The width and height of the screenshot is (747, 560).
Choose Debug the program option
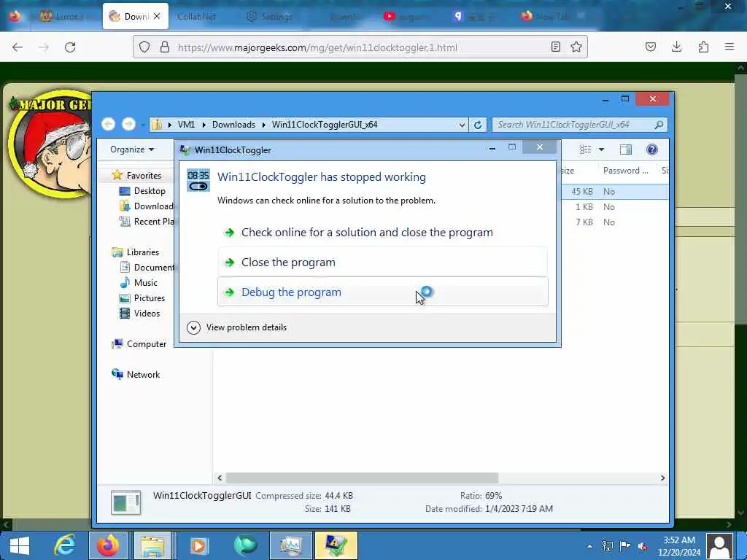(382, 292)
